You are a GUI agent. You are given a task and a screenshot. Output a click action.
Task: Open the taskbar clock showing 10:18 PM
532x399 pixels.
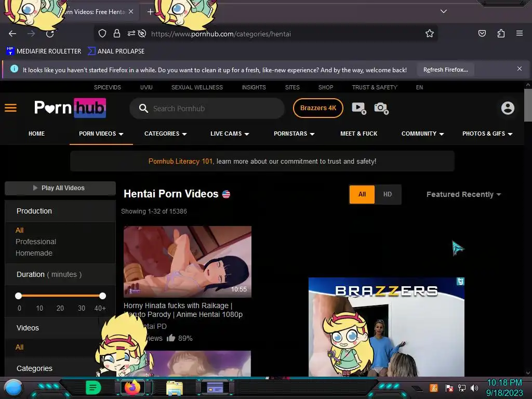pyautogui.click(x=504, y=388)
